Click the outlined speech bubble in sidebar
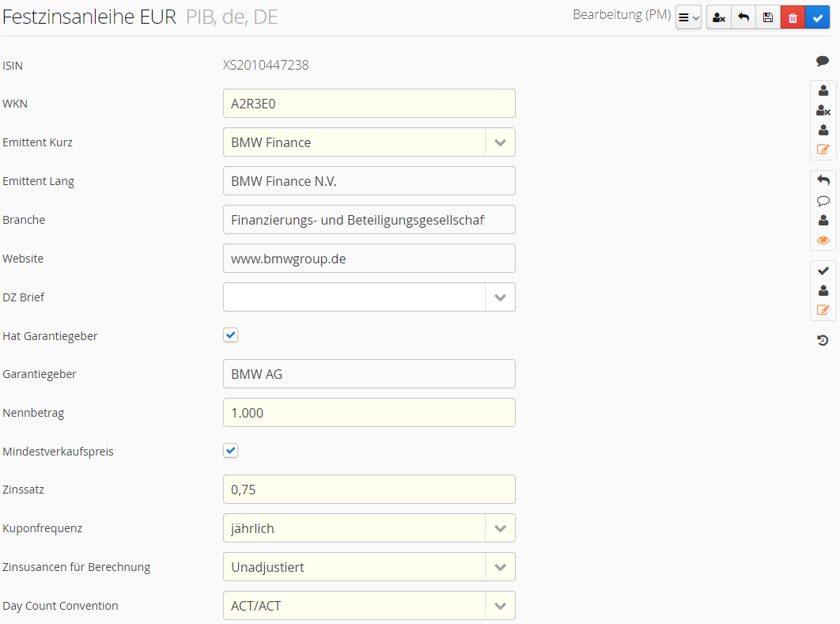Image resolution: width=840 pixels, height=624 pixels. [823, 201]
